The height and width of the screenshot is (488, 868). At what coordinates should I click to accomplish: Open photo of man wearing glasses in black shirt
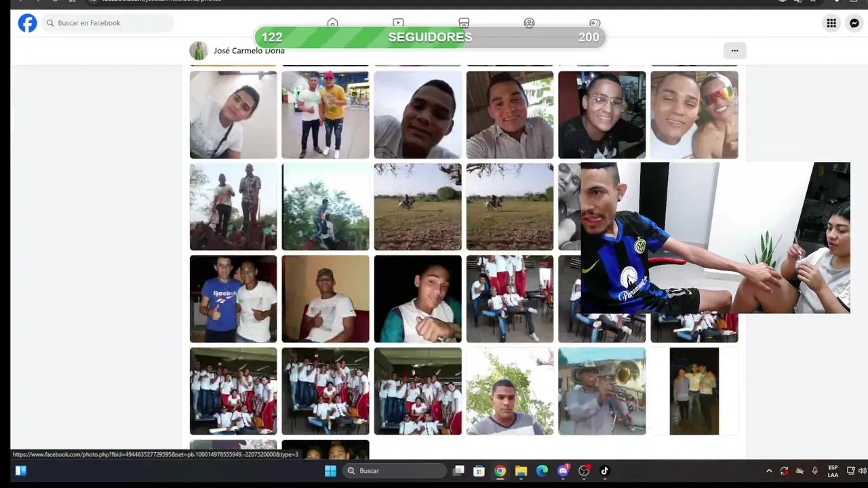(602, 115)
